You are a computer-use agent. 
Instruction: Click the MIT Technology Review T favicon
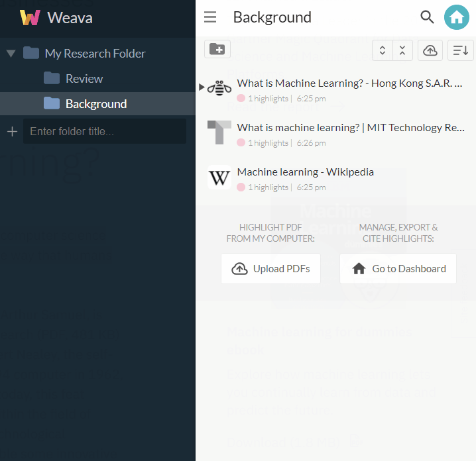pyautogui.click(x=219, y=132)
